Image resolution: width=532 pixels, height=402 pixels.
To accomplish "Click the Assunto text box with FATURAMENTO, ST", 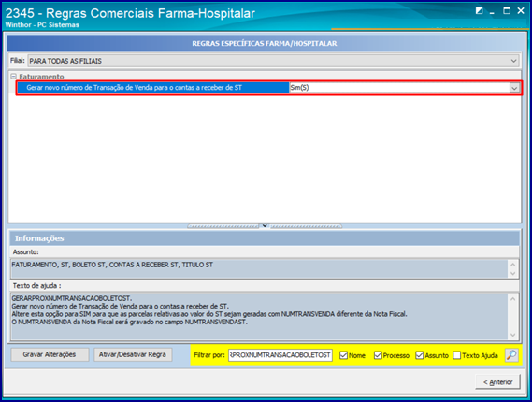I will pyautogui.click(x=260, y=268).
